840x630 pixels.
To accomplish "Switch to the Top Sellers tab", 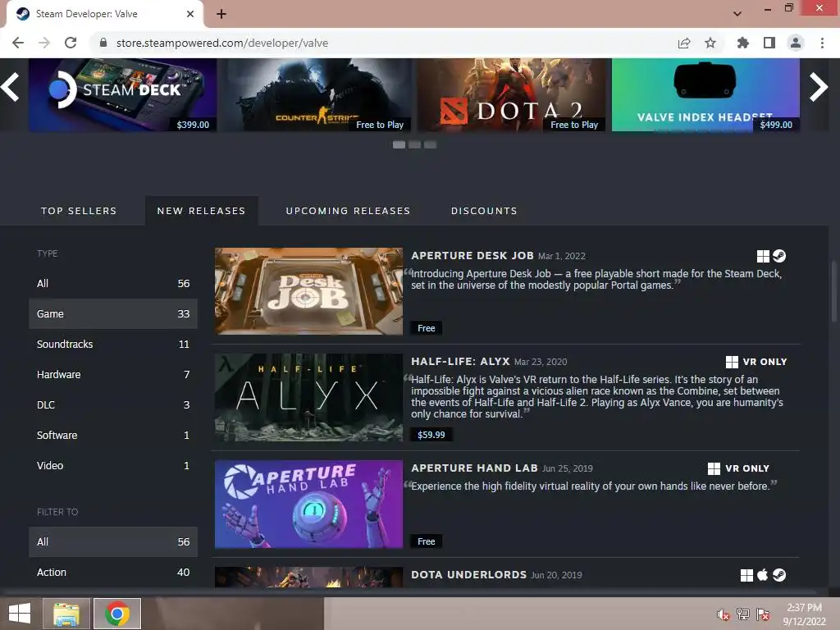I will pos(79,211).
